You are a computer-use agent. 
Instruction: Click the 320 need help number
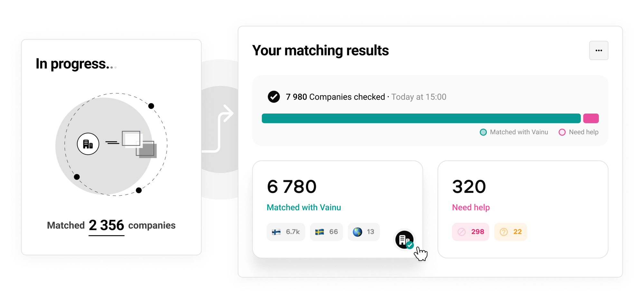tap(469, 187)
